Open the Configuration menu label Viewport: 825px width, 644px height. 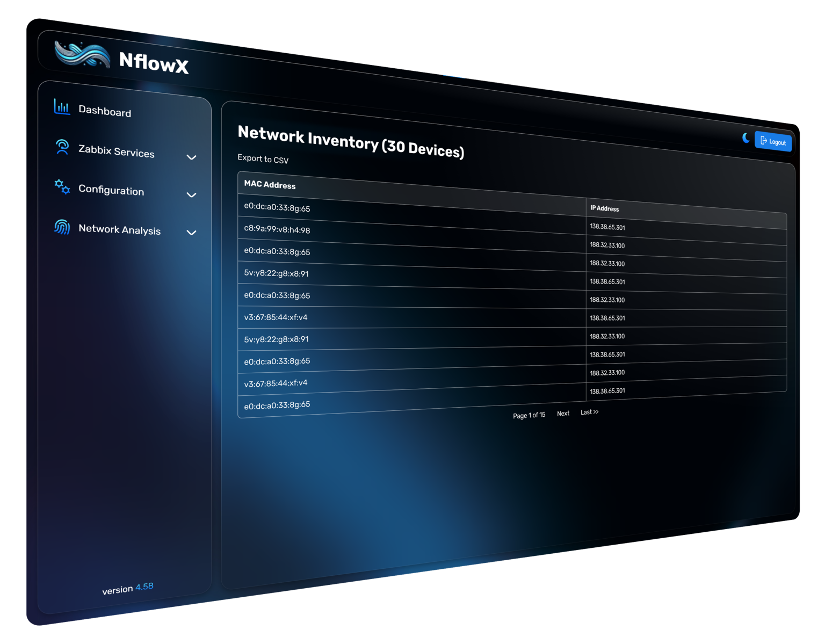pyautogui.click(x=111, y=190)
